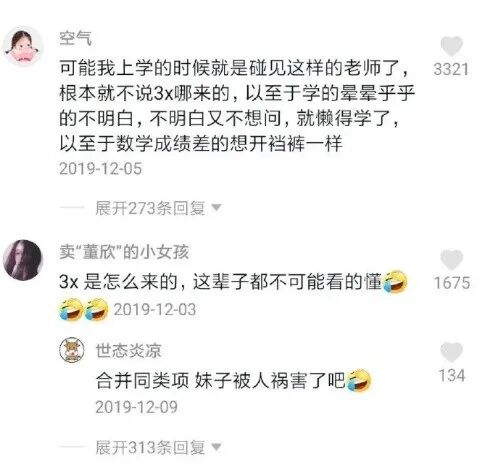
Task: Open 世态炎凉's cartoon avatar
Action: coord(72,350)
